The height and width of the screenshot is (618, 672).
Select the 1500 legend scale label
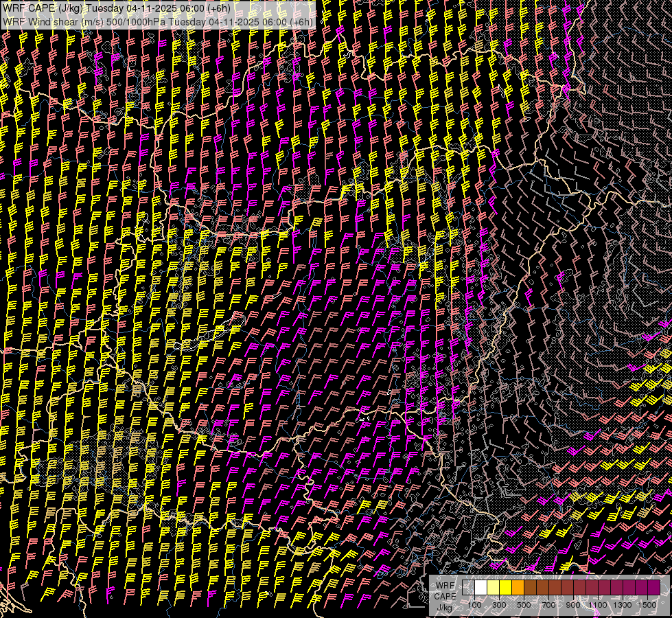pyautogui.click(x=647, y=604)
